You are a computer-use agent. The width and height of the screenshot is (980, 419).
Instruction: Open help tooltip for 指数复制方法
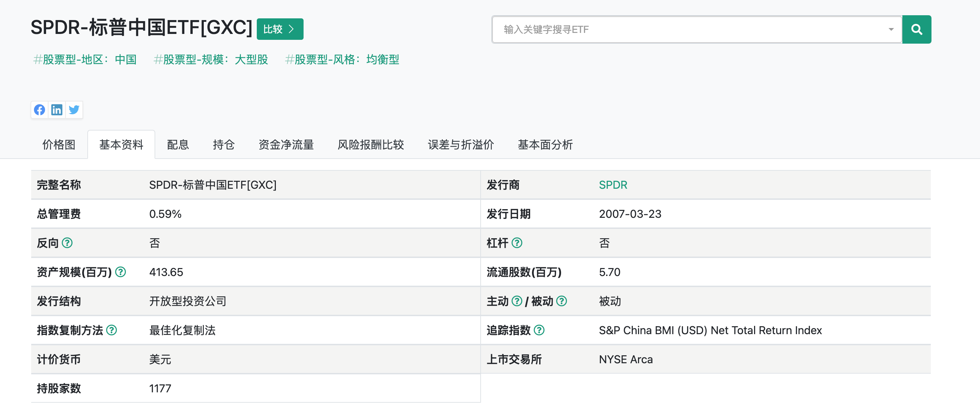click(x=112, y=330)
